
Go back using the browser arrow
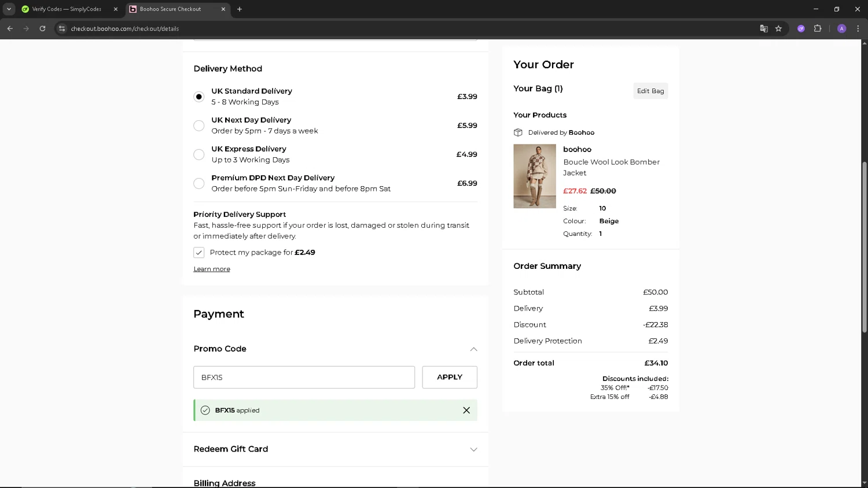[x=10, y=28]
